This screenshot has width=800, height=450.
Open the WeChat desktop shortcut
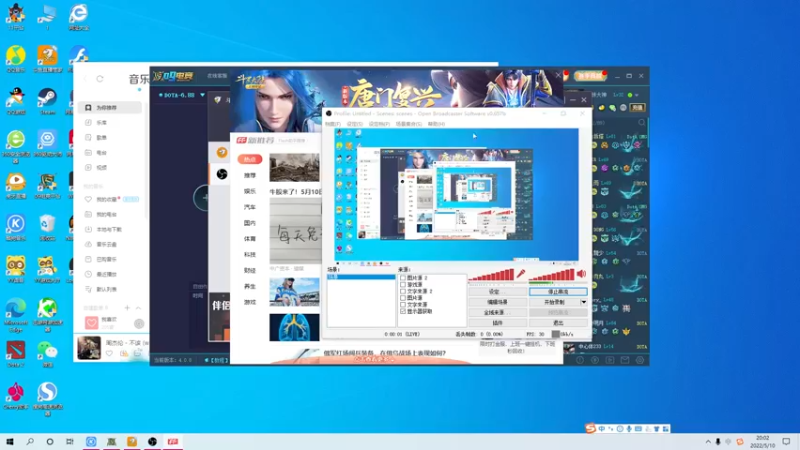47,354
